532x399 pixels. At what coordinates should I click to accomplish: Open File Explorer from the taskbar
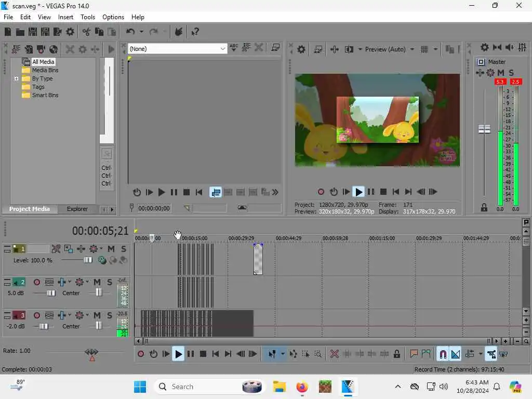tap(280, 387)
